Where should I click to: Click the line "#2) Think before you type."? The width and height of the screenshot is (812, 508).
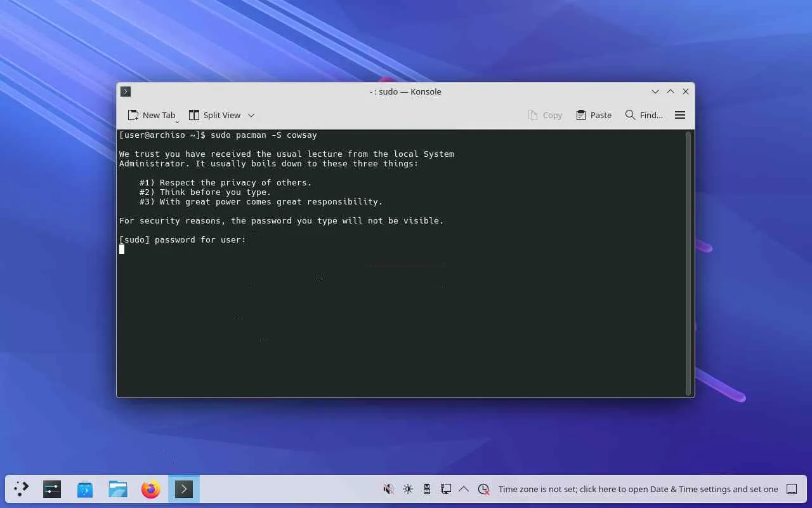[206, 192]
